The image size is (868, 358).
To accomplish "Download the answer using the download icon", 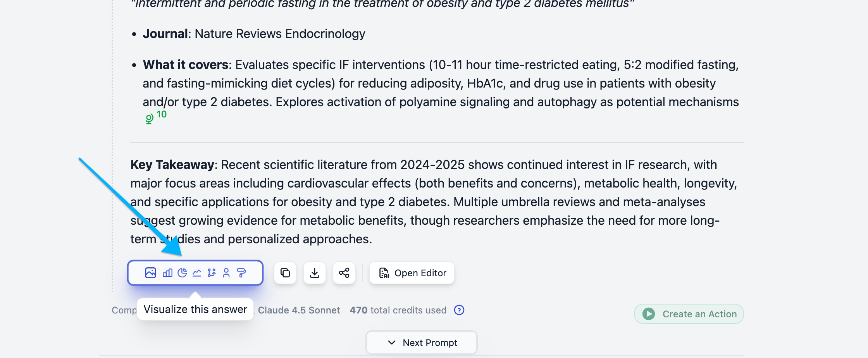I will [315, 273].
